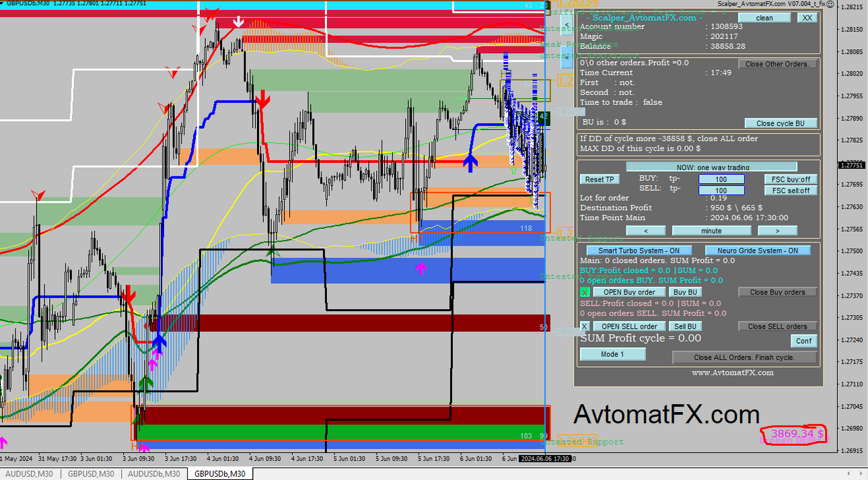Click the minute timeframe button
868x480 pixels.
[711, 230]
